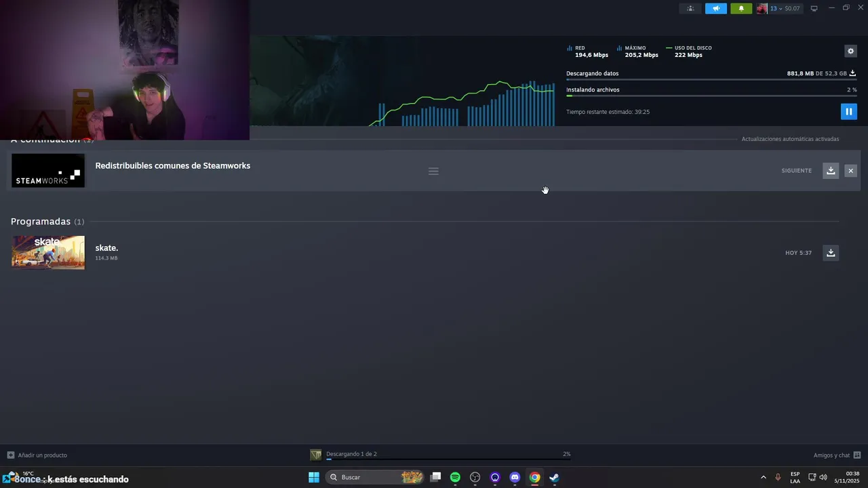868x488 pixels.
Task: Click the Instalando archivos progress bar
Action: 711,96
